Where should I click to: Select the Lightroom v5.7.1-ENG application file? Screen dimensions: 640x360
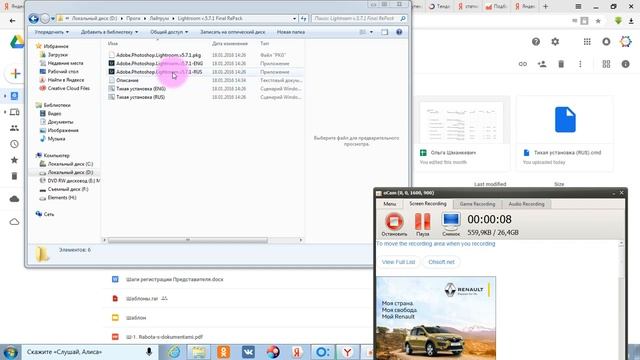pyautogui.click(x=159, y=64)
